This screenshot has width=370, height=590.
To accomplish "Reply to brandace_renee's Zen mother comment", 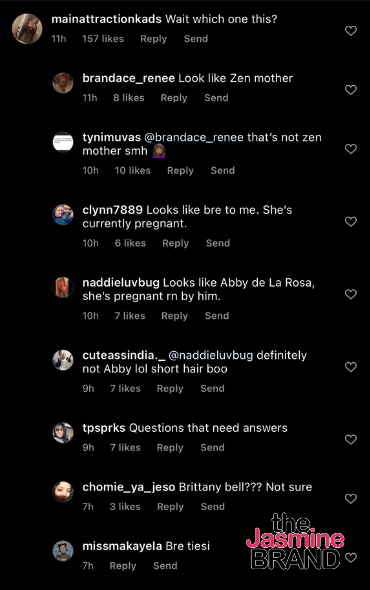I will pyautogui.click(x=174, y=98).
